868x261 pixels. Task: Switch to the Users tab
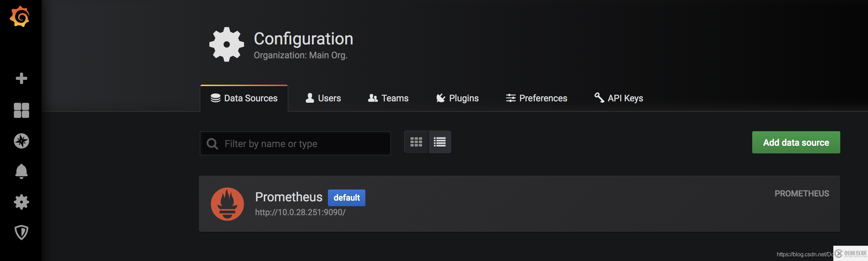323,98
